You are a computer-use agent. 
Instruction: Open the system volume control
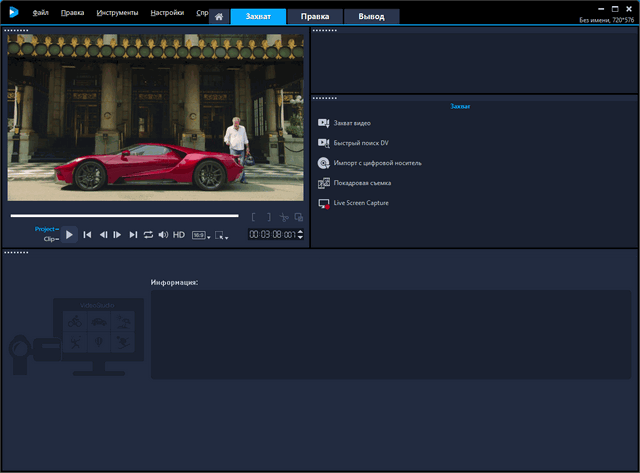point(163,235)
